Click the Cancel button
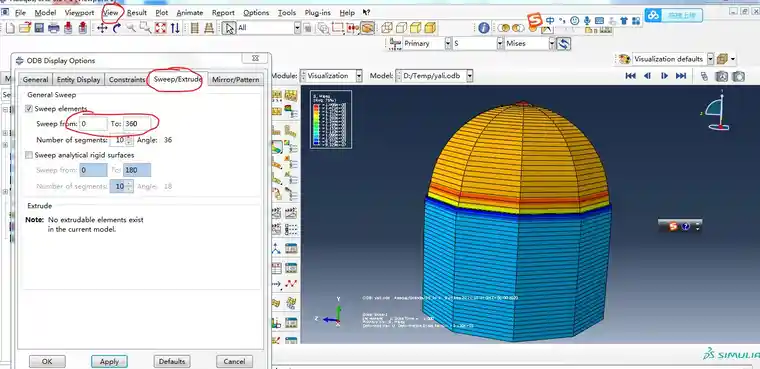 (234, 361)
